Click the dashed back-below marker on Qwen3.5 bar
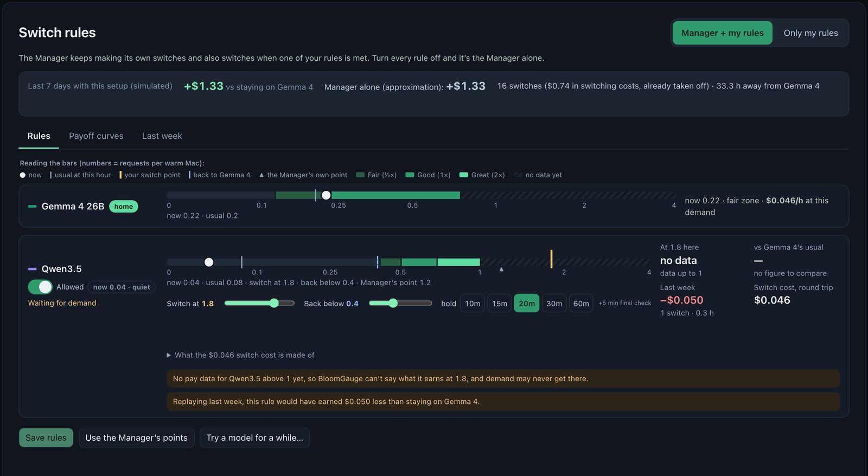This screenshot has width=868, height=476. (x=378, y=262)
